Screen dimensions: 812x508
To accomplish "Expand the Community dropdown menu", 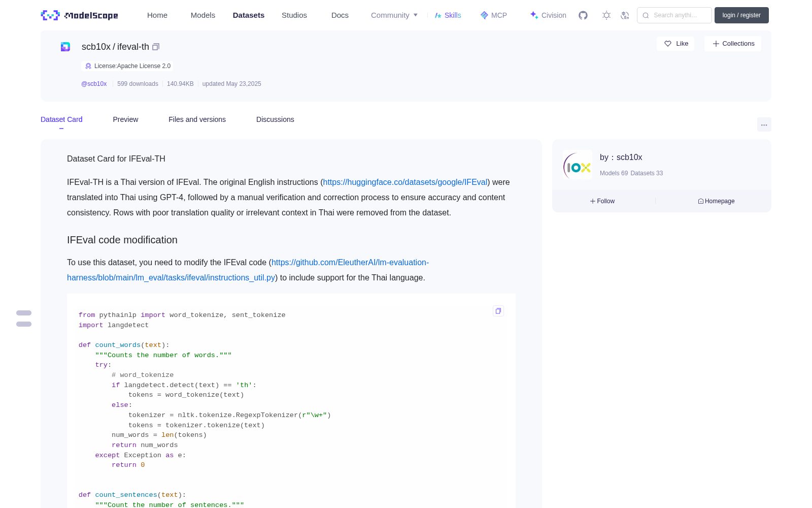I will pyautogui.click(x=394, y=15).
